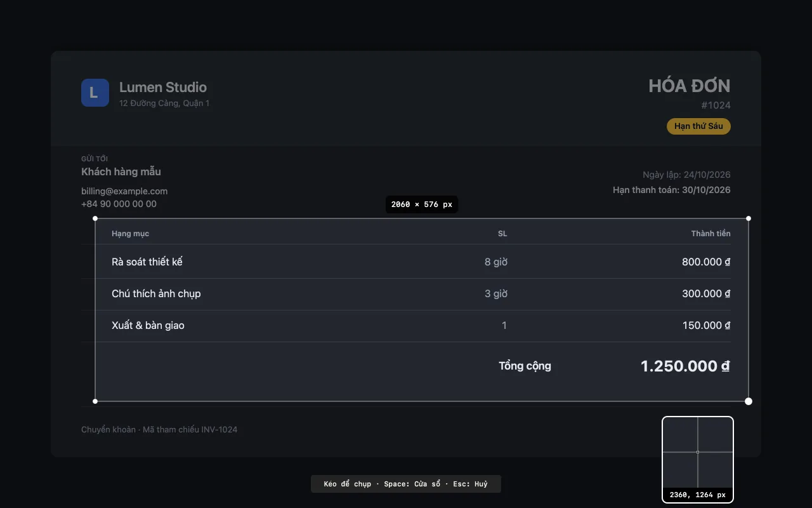812x508 pixels.
Task: Click the bottom-left selection corner handle
Action: (x=95, y=401)
